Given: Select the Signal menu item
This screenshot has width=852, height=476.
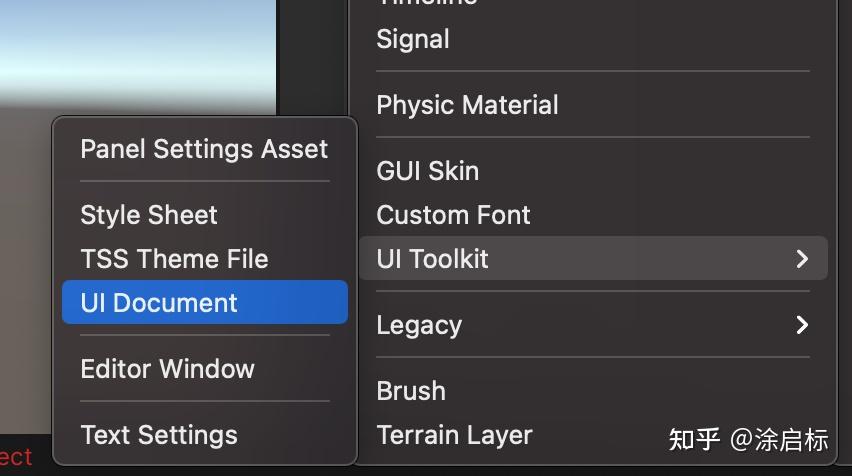Looking at the screenshot, I should [413, 40].
